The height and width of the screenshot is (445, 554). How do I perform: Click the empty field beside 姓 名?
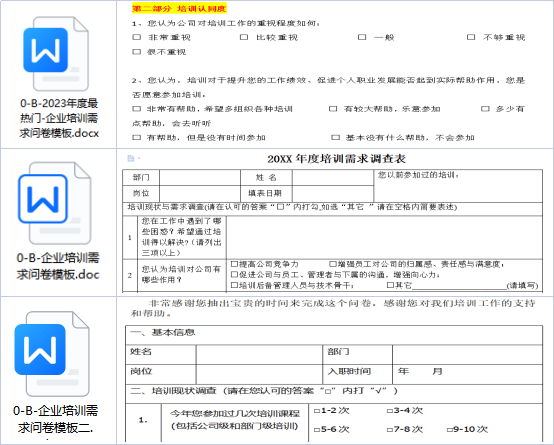[333, 177]
